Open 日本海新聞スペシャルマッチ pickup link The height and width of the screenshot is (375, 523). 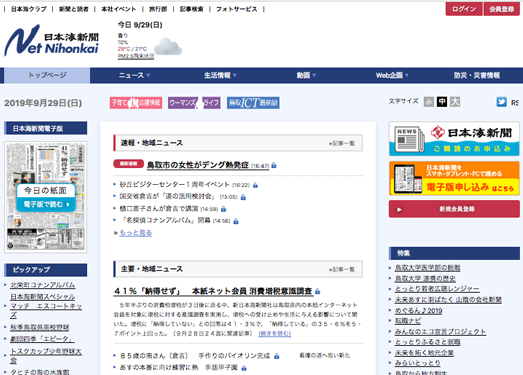(x=46, y=306)
